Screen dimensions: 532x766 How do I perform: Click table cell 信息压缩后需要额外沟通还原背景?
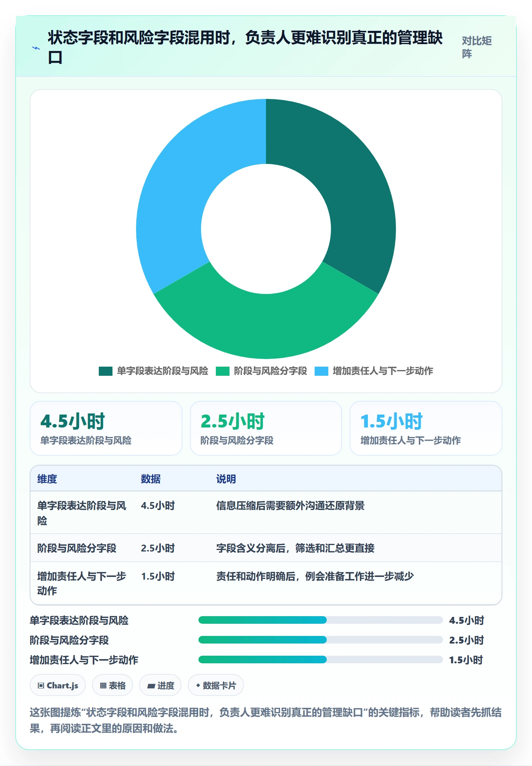tap(290, 505)
